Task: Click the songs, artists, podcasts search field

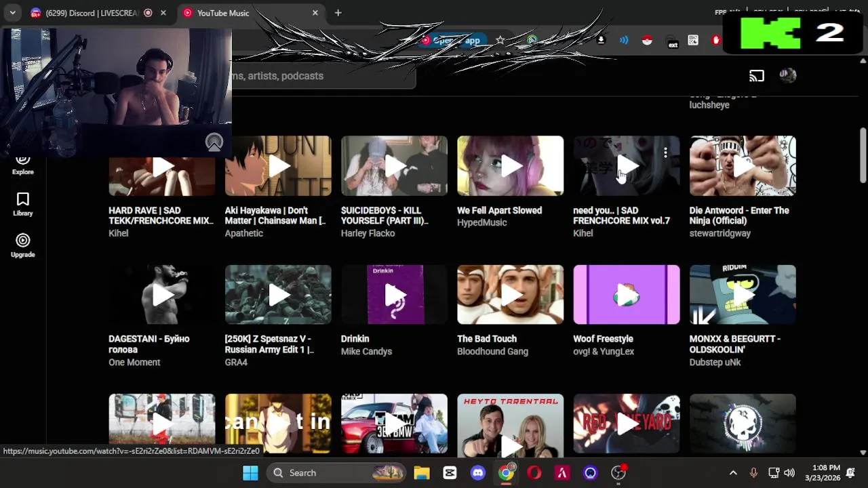Action: point(323,76)
